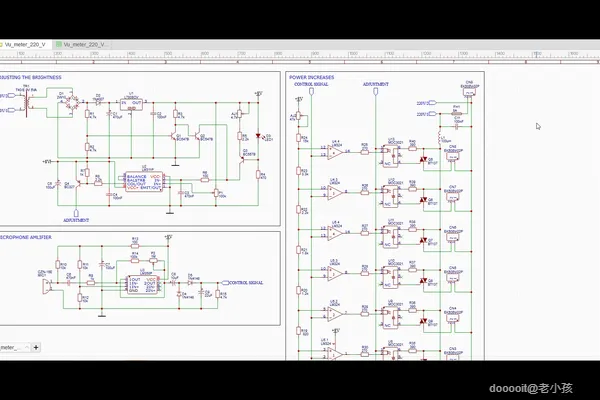600x400 pixels.
Task: Select the CN6 connector
Action: [453, 238]
